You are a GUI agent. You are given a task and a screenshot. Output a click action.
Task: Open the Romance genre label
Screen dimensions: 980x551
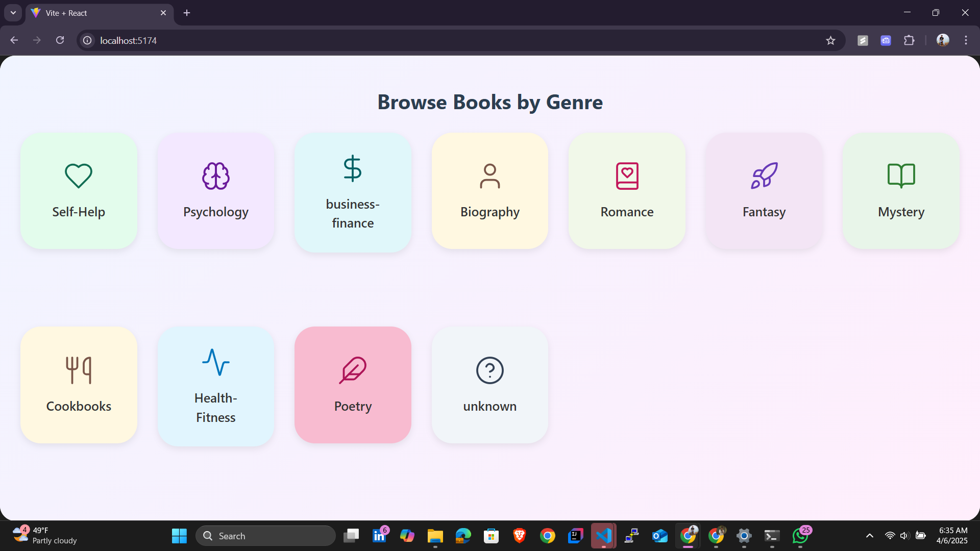point(627,212)
